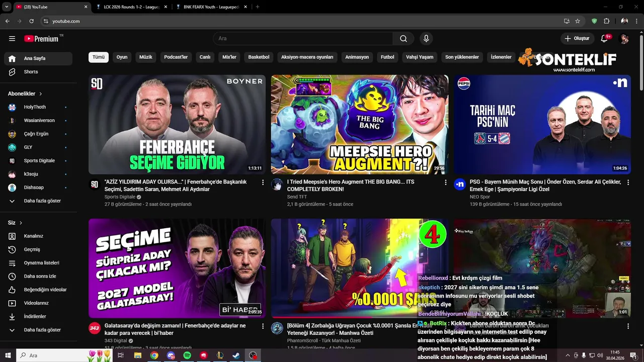The image size is (644, 362).
Task: Open Geçmiş watch history
Action: pos(38,249)
